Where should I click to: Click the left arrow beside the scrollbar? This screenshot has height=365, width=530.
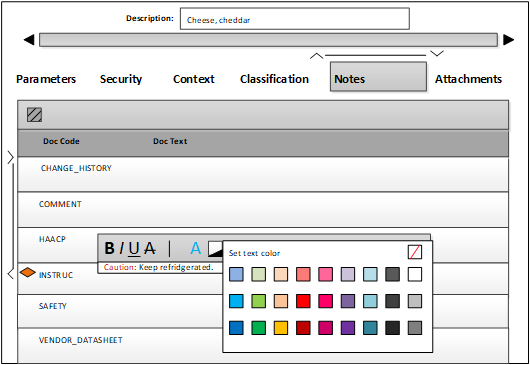pos(29,40)
